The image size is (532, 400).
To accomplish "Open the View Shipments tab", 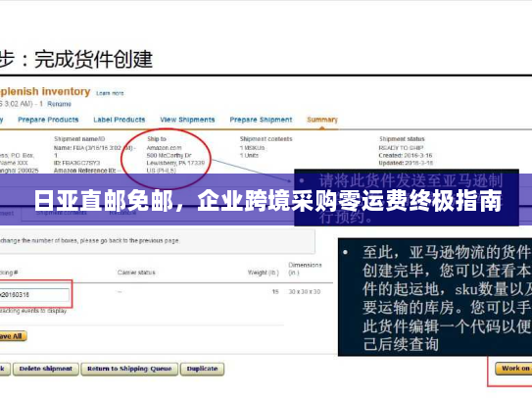I will click(187, 120).
